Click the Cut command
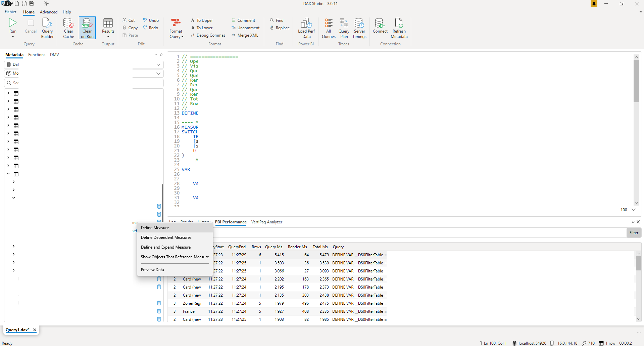Viewport: 644px width, 346px height. tap(129, 20)
